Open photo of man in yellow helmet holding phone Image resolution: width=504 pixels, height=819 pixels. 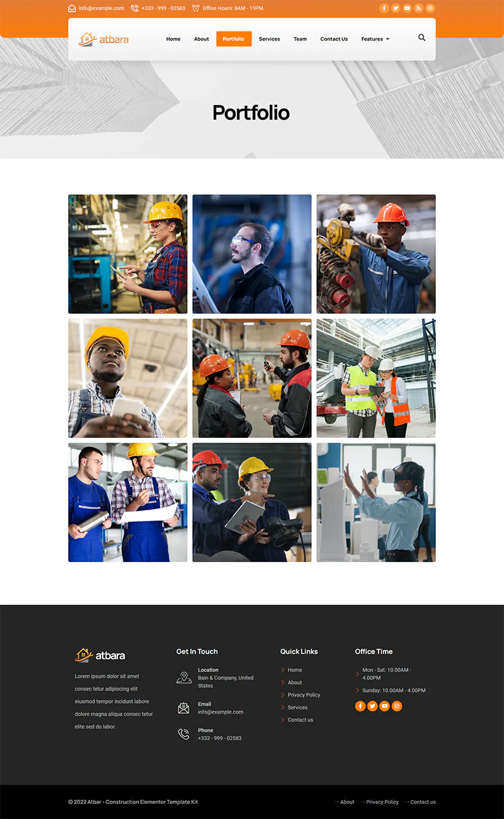pos(128,378)
